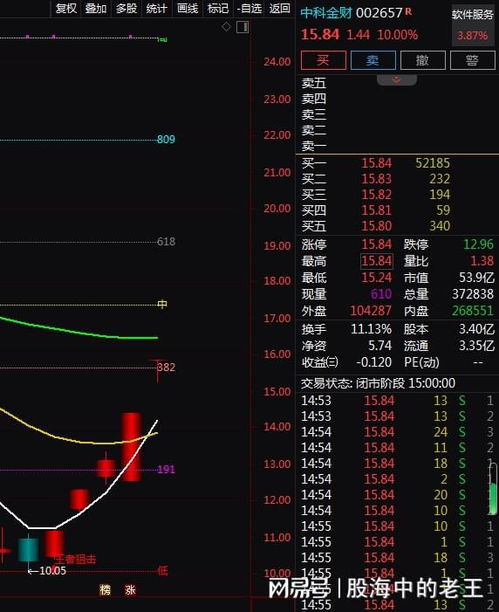Click the 榜 badge below chart
499x612 pixels.
(105, 590)
